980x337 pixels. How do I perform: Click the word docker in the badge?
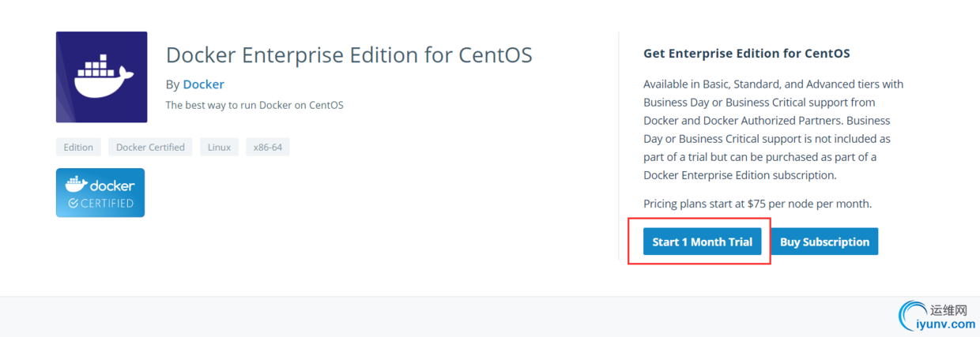(112, 185)
